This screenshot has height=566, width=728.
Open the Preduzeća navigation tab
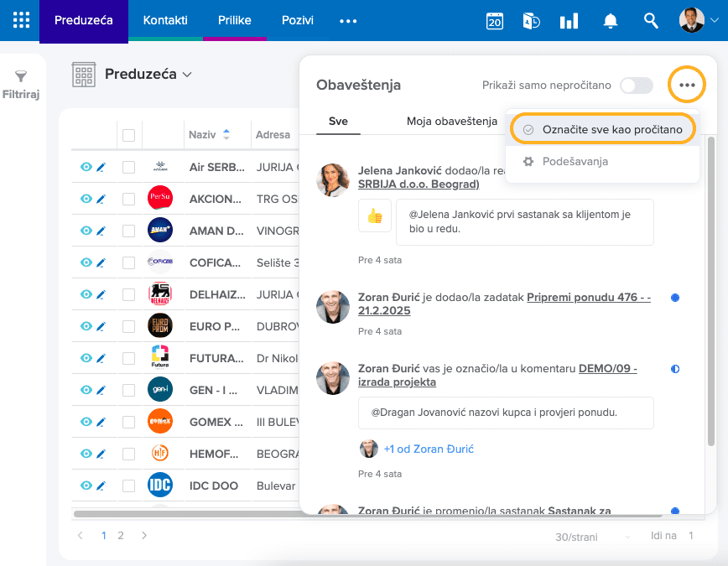84,20
